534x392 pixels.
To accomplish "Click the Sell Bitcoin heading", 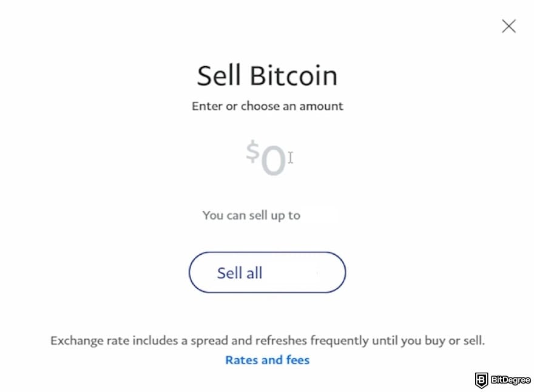I will pos(267,75).
